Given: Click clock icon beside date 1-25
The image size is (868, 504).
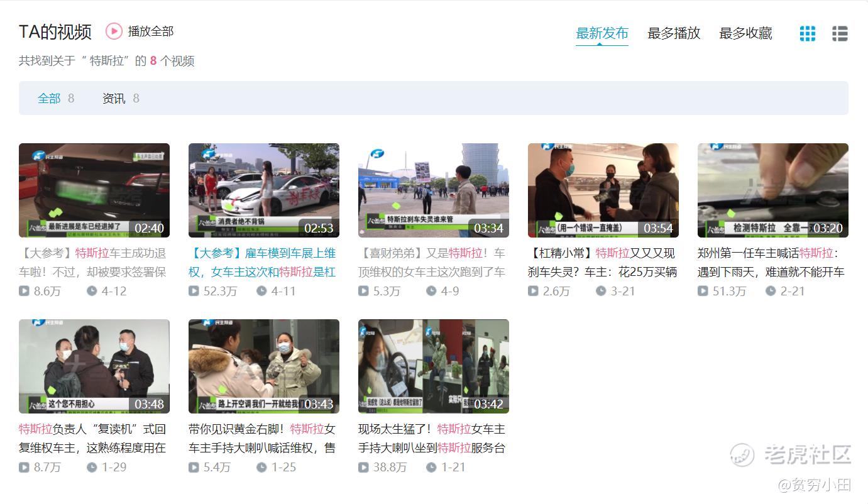Looking at the screenshot, I should click(x=261, y=467).
